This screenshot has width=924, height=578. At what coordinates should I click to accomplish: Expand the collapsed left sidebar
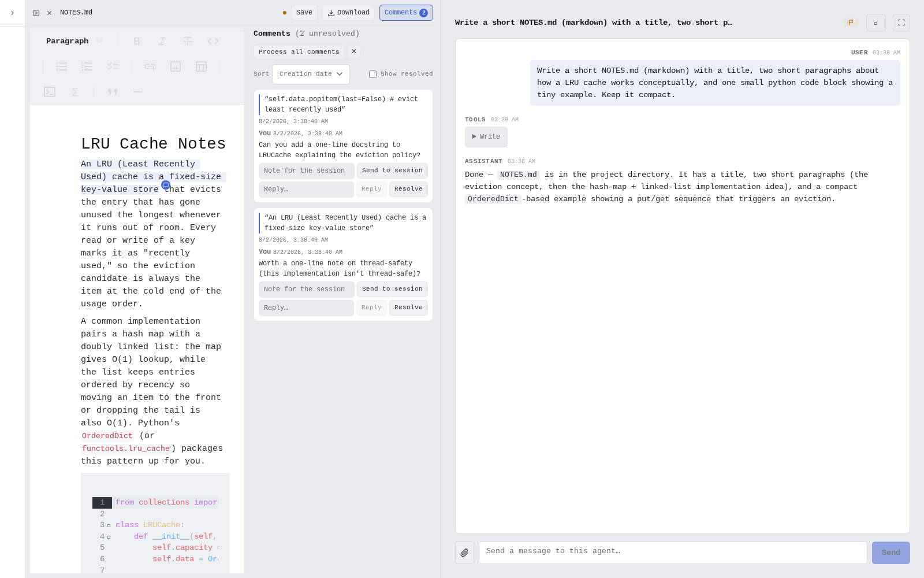click(12, 13)
